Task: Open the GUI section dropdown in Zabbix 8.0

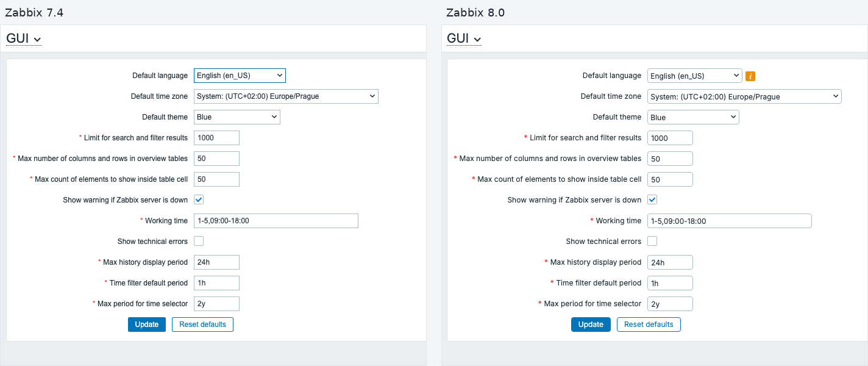Action: point(464,39)
